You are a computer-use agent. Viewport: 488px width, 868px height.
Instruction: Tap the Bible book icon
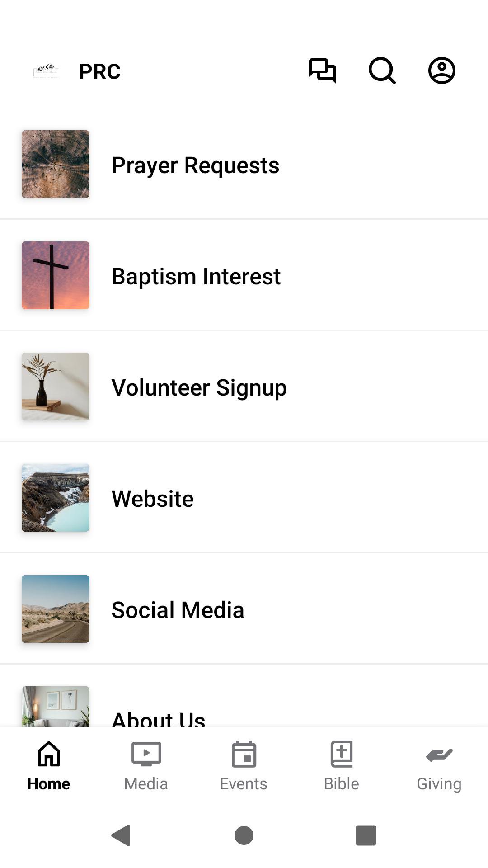(342, 754)
